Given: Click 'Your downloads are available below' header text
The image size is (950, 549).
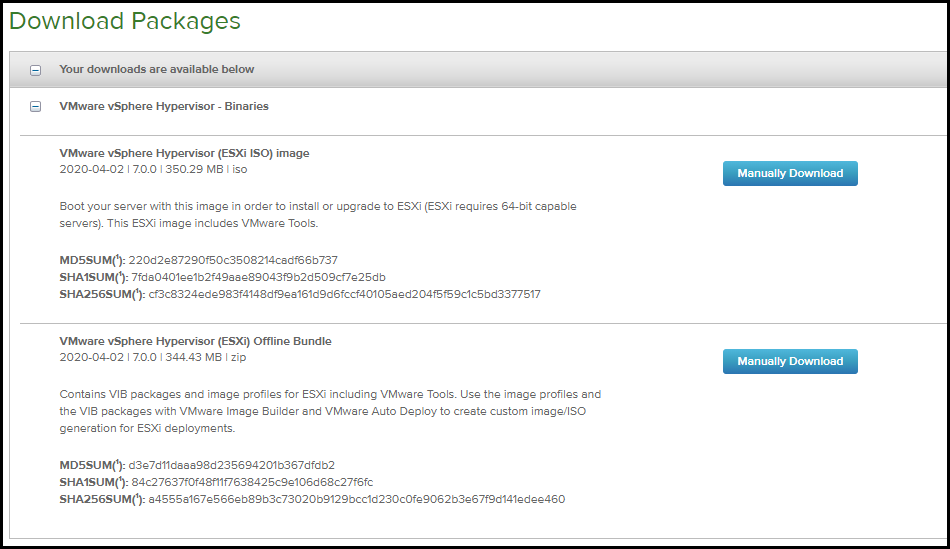Looking at the screenshot, I should point(157,69).
